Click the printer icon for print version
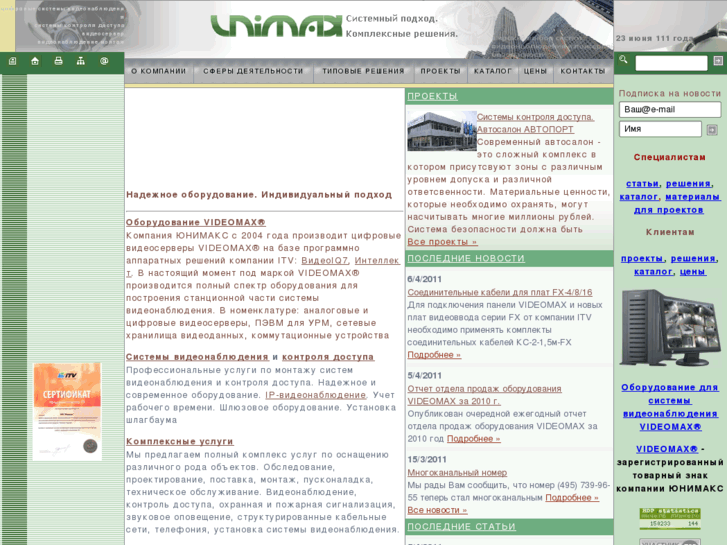 [58, 61]
